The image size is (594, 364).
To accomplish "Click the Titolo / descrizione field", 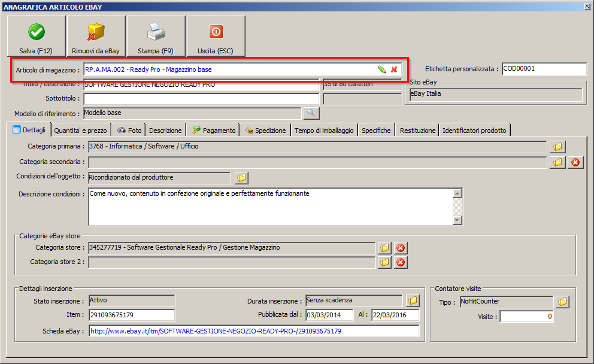I will click(x=201, y=84).
